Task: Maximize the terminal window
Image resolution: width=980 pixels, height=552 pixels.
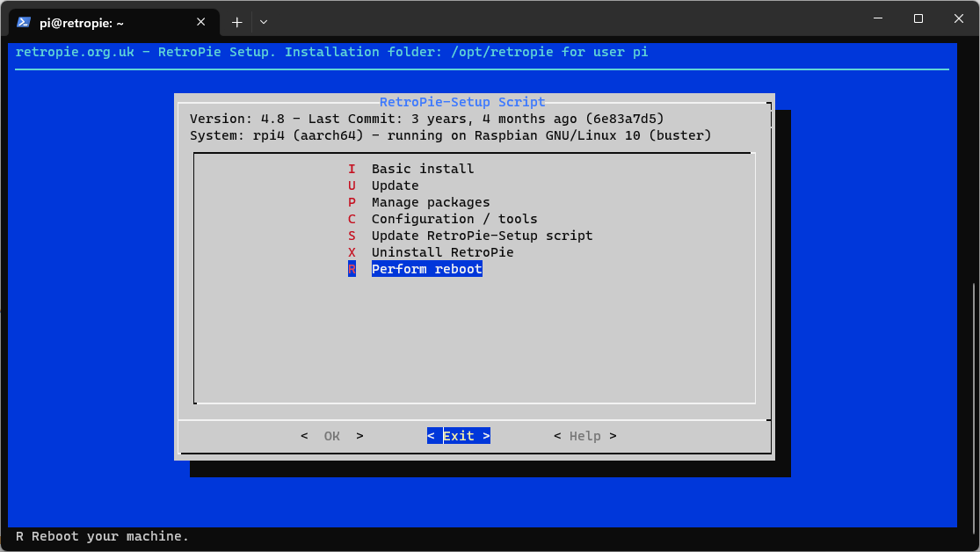Action: click(x=918, y=18)
